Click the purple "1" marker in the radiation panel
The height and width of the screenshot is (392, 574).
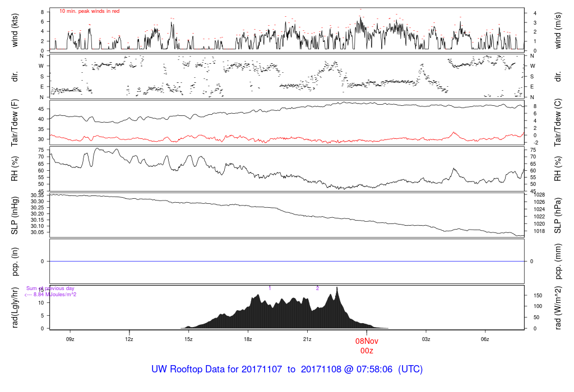coord(270,288)
